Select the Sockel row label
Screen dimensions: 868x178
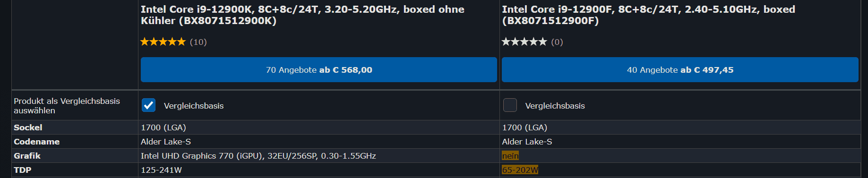(28, 127)
